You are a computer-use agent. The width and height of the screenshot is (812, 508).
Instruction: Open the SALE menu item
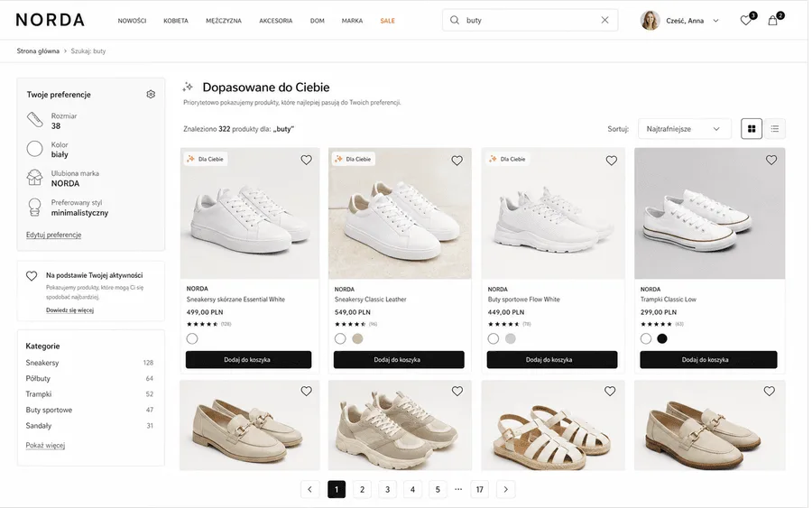pos(387,21)
